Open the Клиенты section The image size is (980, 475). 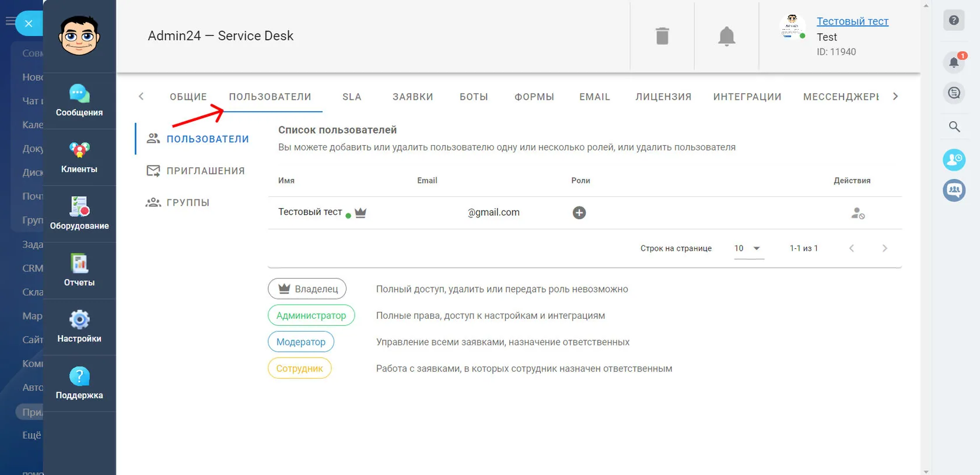pos(79,157)
